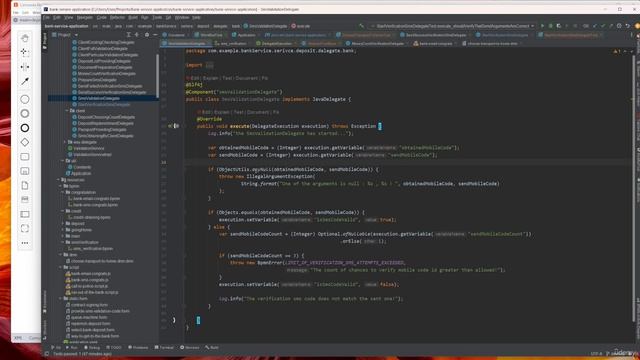
Task: Pick the data object shape in Camunda palette
Action: (x=25, y=185)
